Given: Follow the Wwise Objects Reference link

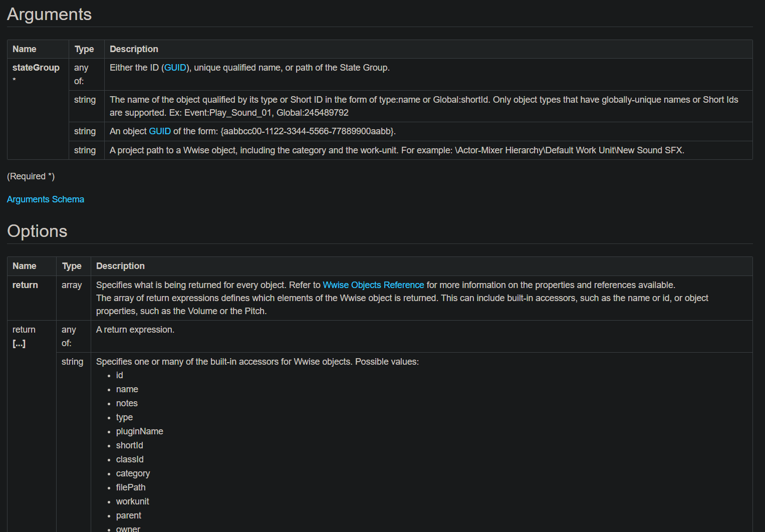Looking at the screenshot, I should (x=373, y=285).
